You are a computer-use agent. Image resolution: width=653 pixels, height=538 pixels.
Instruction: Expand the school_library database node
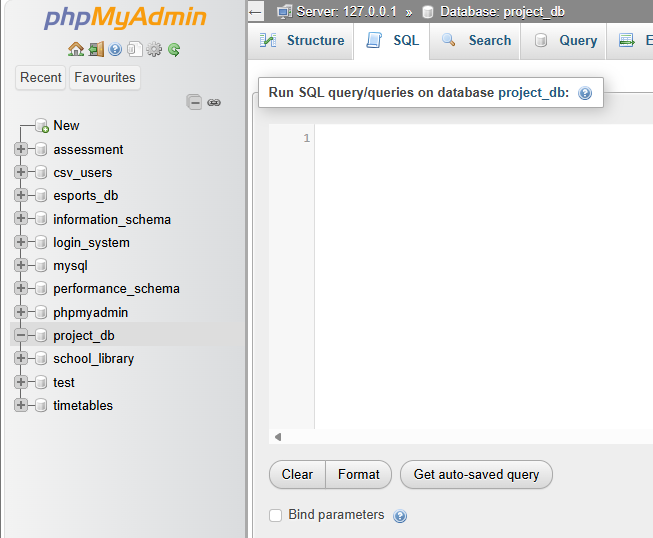pos(20,359)
